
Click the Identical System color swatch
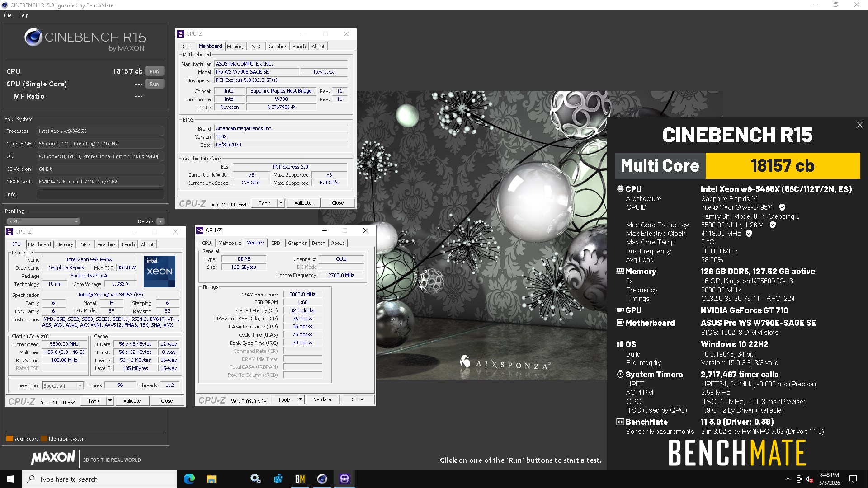pos(44,439)
